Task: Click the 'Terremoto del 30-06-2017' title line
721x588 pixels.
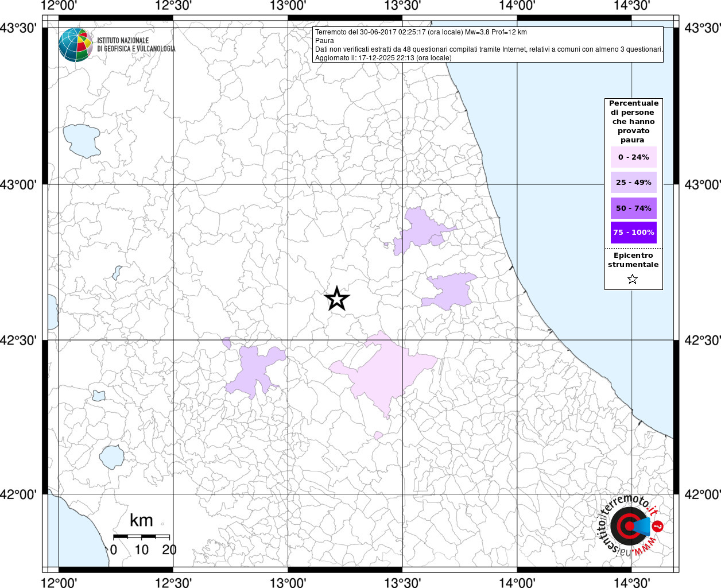Action: pos(421,32)
